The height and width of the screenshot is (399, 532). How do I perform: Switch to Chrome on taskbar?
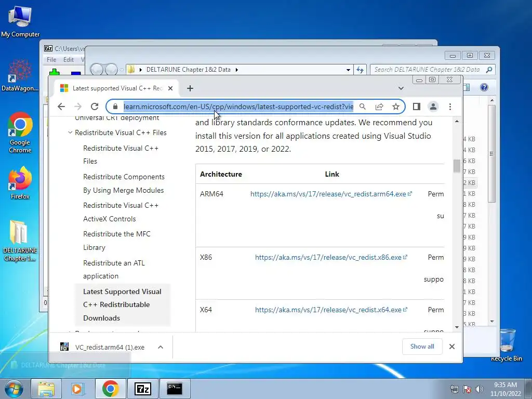[111, 389]
